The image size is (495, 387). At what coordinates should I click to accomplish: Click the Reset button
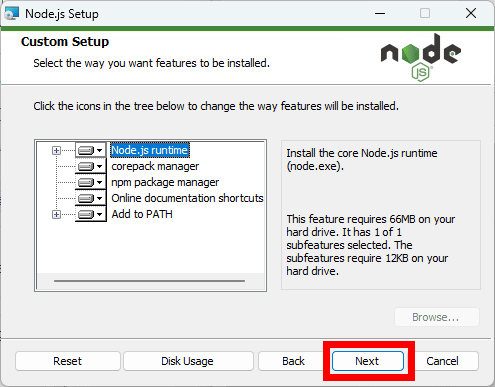pyautogui.click(x=68, y=361)
